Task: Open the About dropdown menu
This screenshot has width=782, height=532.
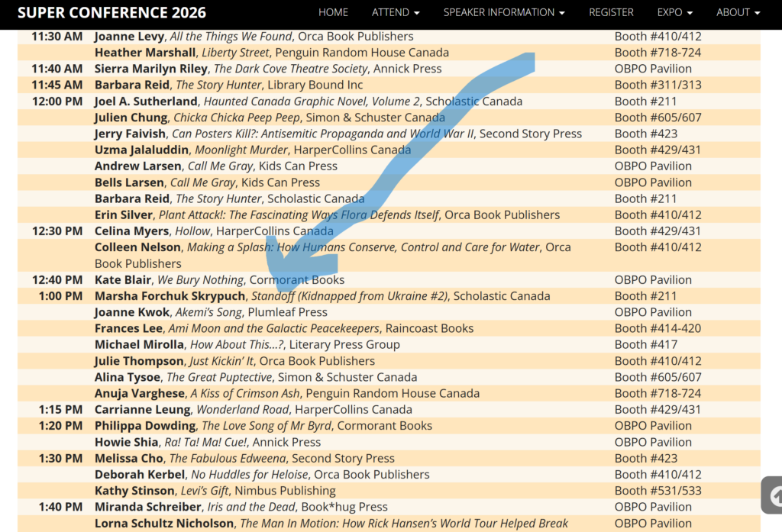Action: 738,12
